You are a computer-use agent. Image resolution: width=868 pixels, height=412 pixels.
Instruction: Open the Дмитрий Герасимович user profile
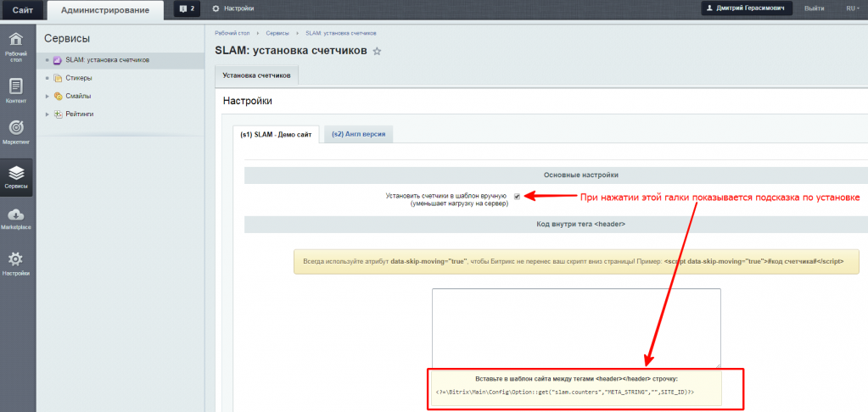click(746, 8)
